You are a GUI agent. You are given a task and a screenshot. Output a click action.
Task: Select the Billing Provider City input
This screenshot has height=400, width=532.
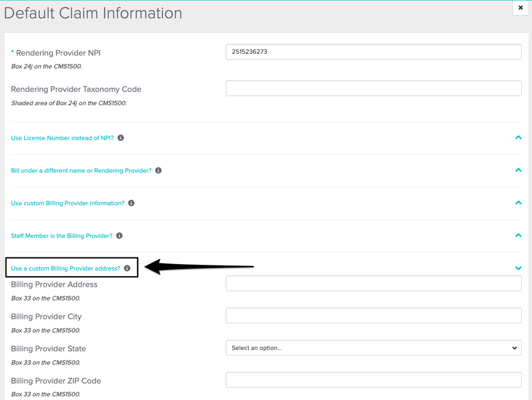point(373,315)
